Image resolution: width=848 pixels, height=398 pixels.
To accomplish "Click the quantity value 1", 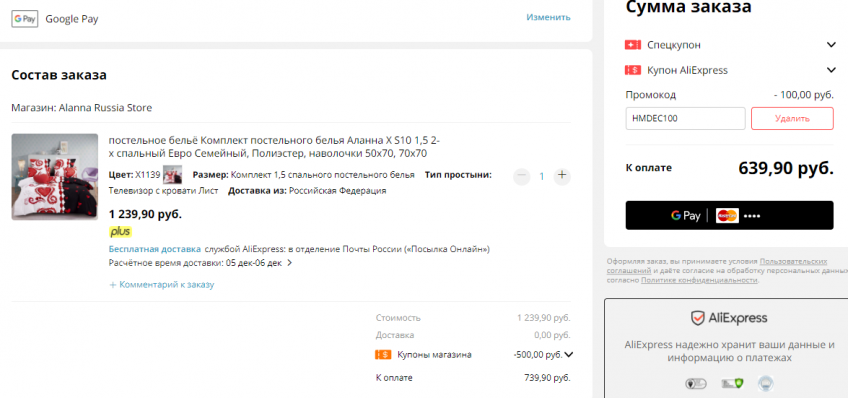I will (x=542, y=176).
